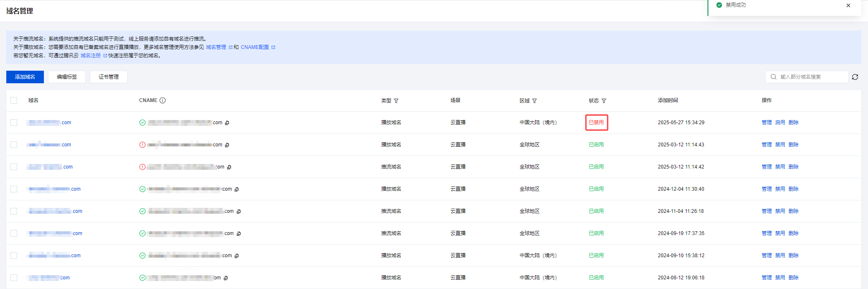Focus the domain name search field

coord(811,77)
